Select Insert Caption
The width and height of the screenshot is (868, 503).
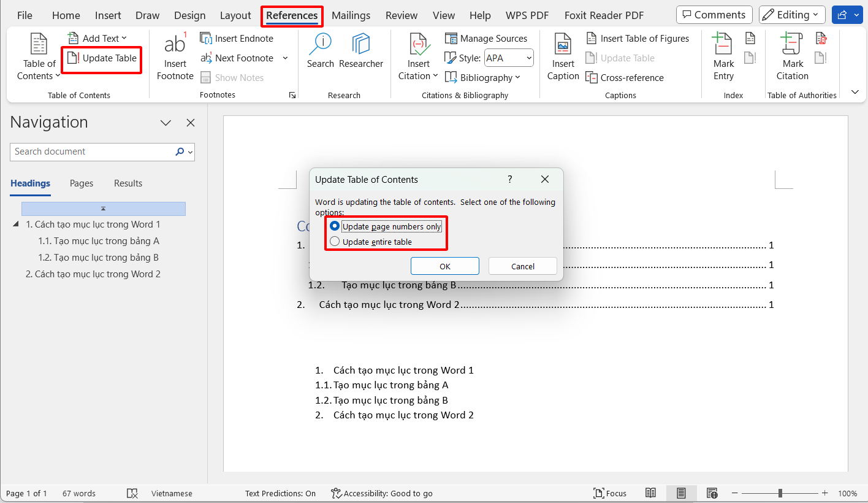click(x=562, y=57)
